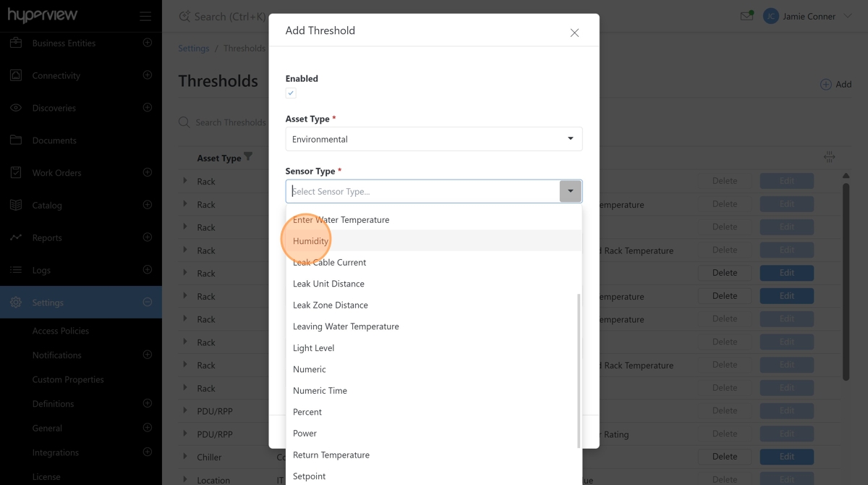Click the Add threshold button
Image resolution: width=868 pixels, height=485 pixels.
835,85
